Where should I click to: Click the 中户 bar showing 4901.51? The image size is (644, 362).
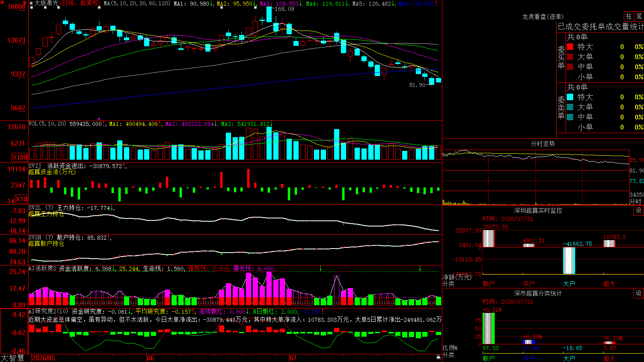click(x=529, y=245)
